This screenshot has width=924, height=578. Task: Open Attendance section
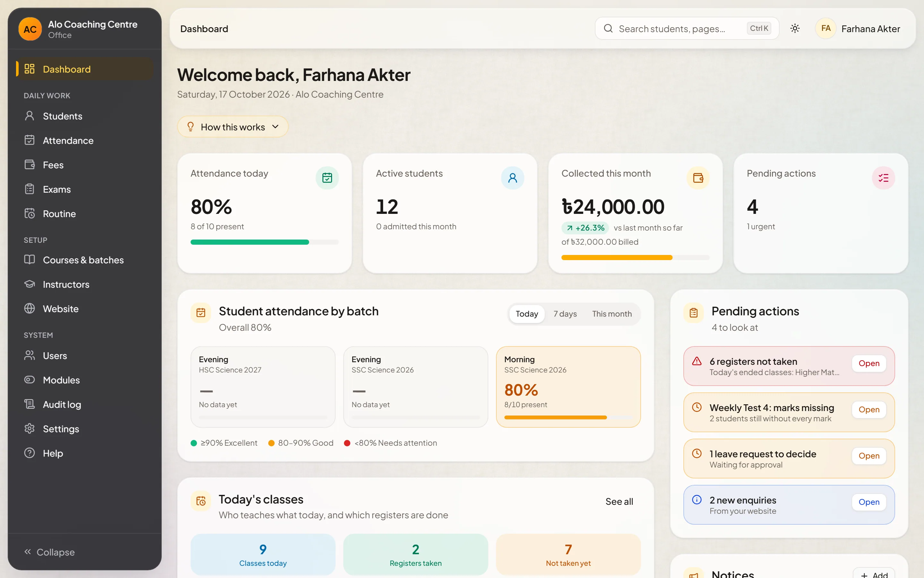pyautogui.click(x=84, y=141)
